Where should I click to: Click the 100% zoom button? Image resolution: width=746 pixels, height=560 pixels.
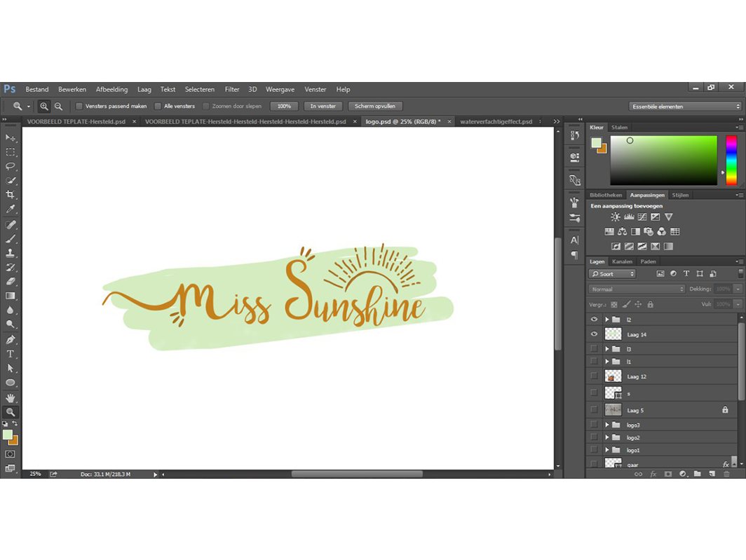tap(284, 106)
